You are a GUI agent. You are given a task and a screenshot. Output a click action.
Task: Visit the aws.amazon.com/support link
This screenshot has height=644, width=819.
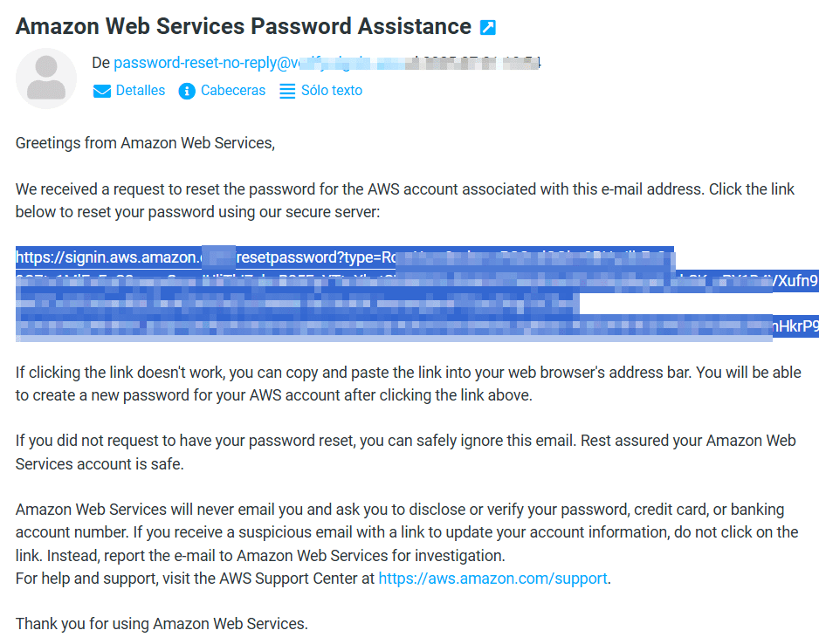pyautogui.click(x=492, y=579)
